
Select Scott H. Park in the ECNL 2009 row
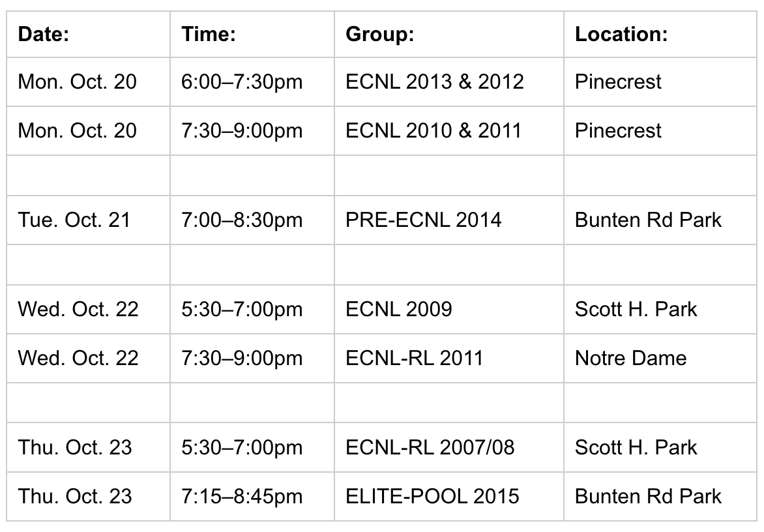pos(636,308)
